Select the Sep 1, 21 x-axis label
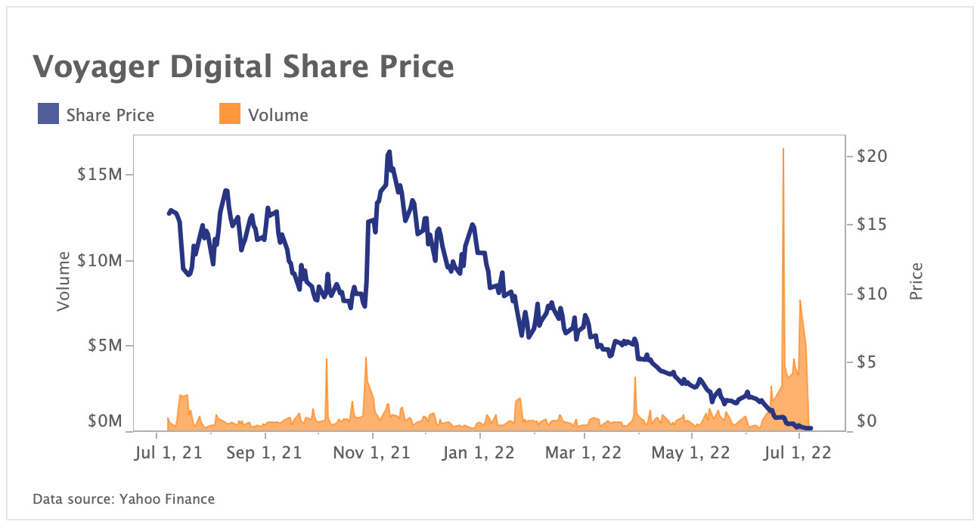980x528 pixels. pyautogui.click(x=265, y=453)
